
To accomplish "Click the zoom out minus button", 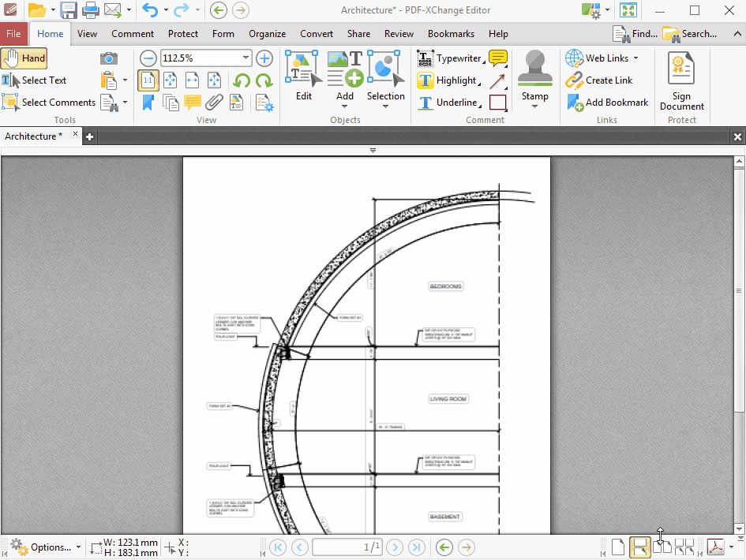I will click(148, 58).
